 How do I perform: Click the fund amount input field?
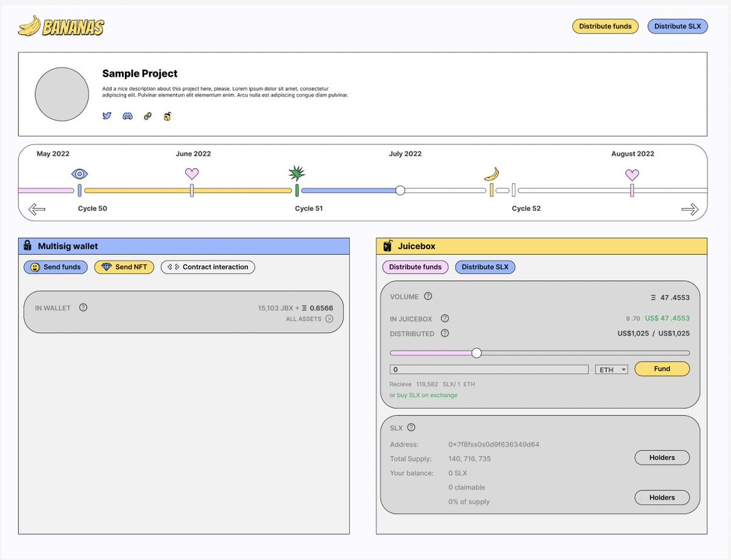coord(489,369)
